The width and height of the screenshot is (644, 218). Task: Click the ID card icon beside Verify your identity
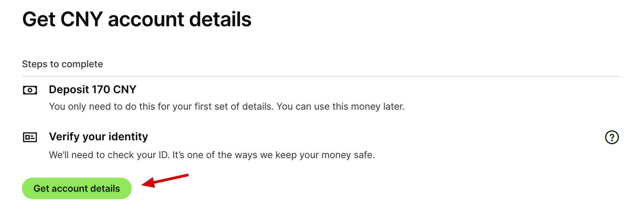tap(30, 137)
